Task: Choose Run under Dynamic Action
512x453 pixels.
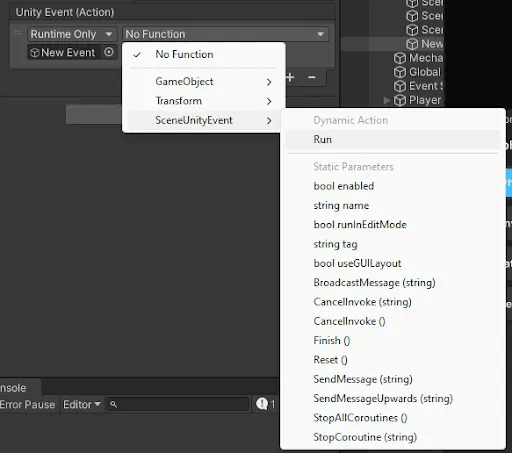Action: click(x=393, y=139)
